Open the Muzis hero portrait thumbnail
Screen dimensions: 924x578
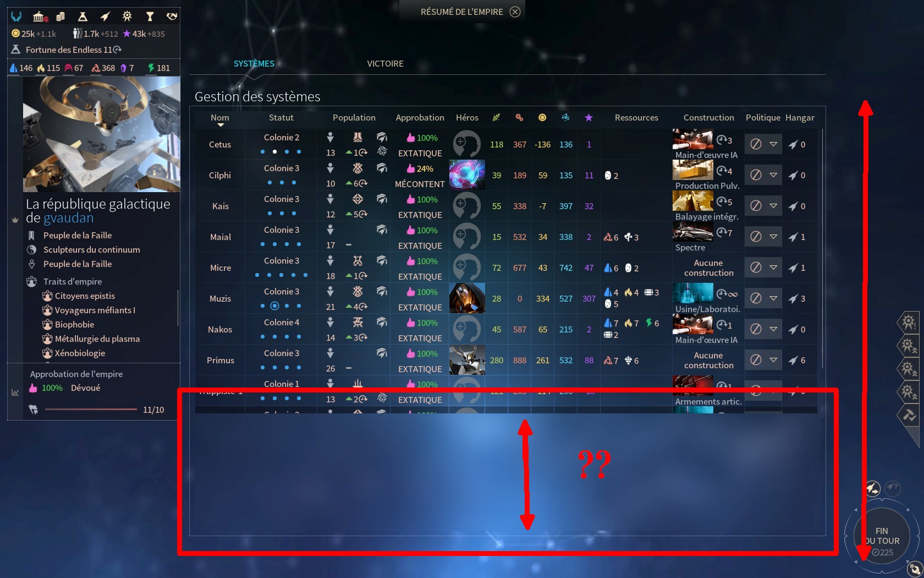[x=467, y=298]
